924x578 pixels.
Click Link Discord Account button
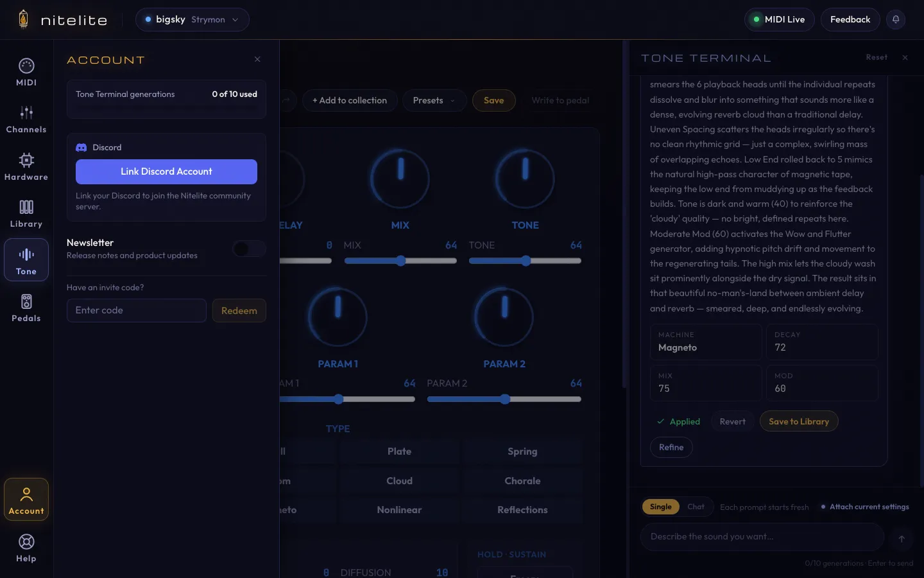click(x=166, y=171)
